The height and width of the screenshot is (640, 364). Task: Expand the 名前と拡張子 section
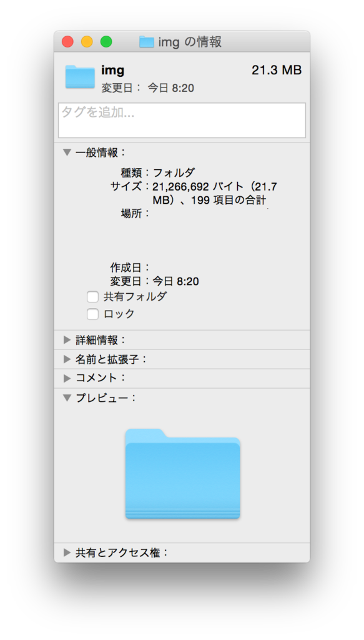pos(67,359)
